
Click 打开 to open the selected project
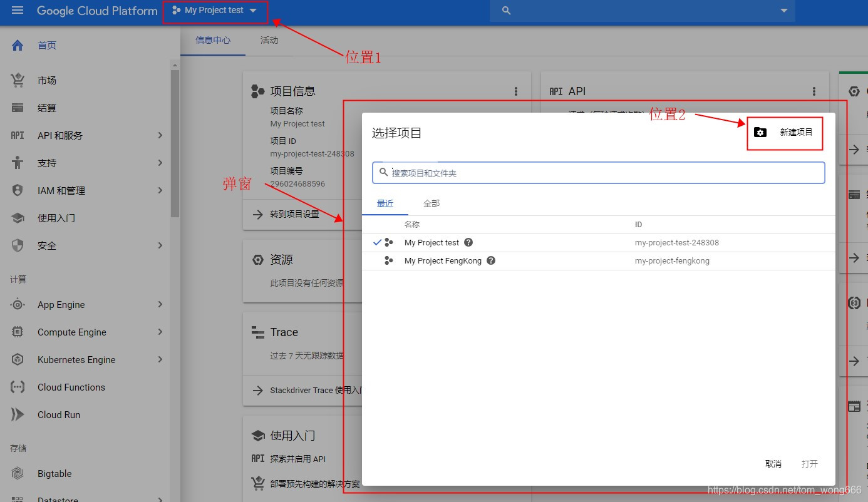[810, 463]
